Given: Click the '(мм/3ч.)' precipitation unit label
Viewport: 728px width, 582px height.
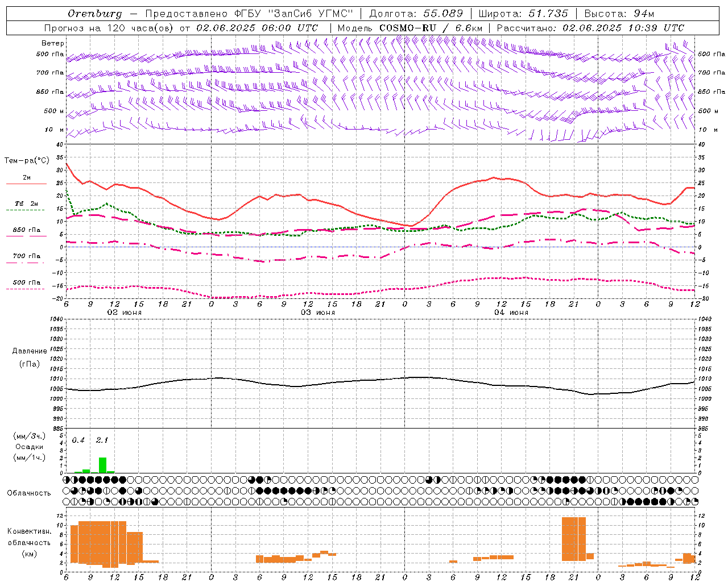Looking at the screenshot, I should [30, 436].
